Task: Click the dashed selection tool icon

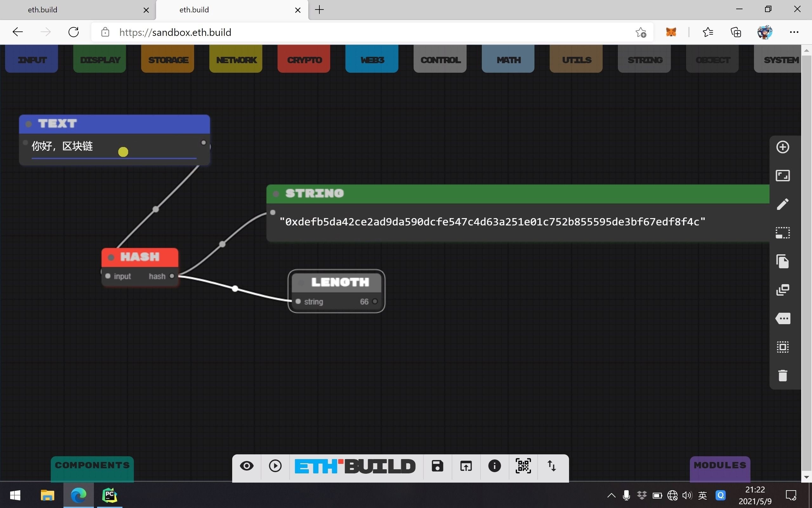Action: 783,232
